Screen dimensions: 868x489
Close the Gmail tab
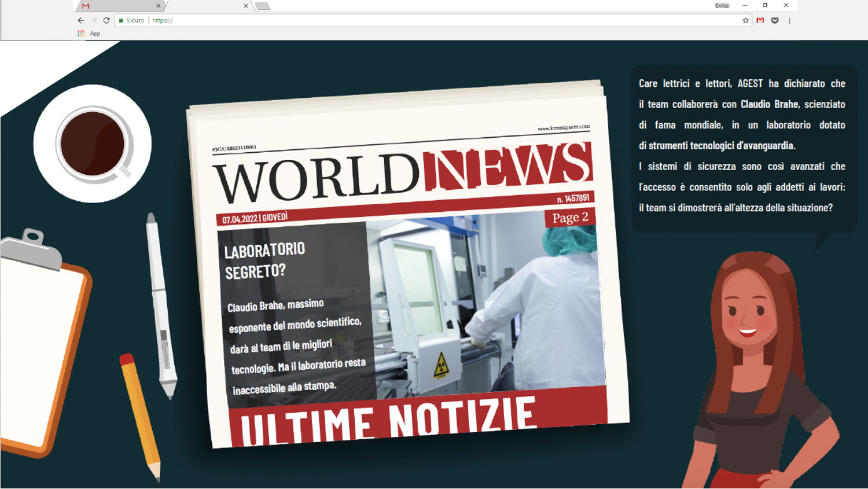point(159,6)
